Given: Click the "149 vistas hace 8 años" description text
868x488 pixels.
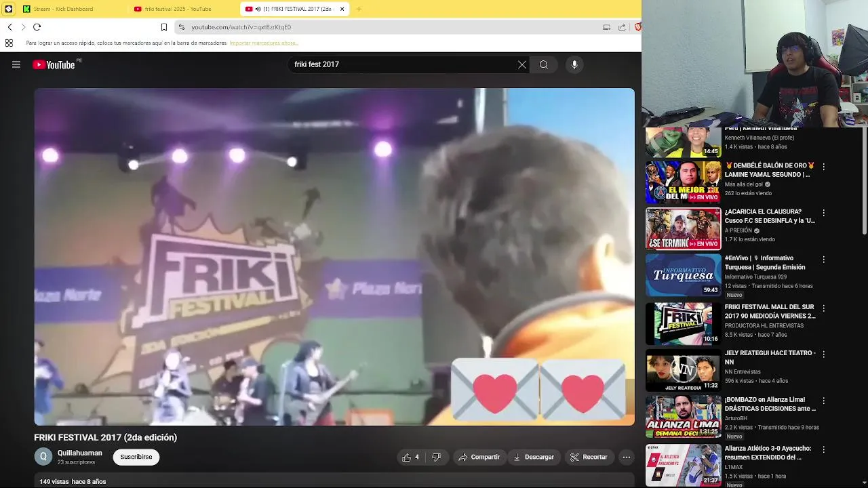Looking at the screenshot, I should pos(73,482).
